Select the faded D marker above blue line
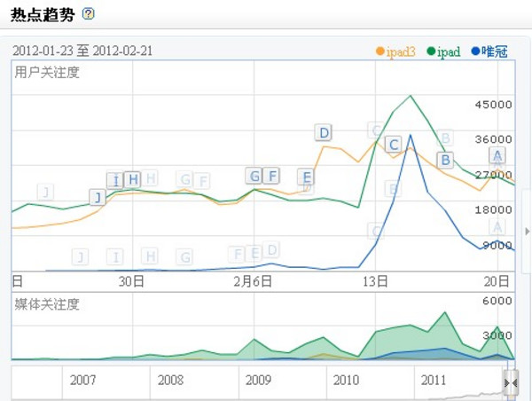 [x=271, y=250]
